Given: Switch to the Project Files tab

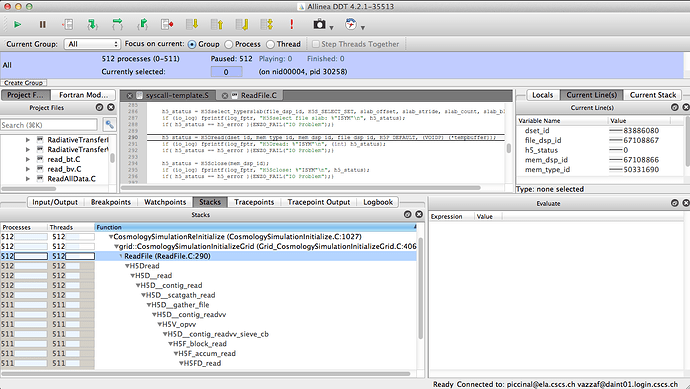Looking at the screenshot, I should pyautogui.click(x=25, y=95).
